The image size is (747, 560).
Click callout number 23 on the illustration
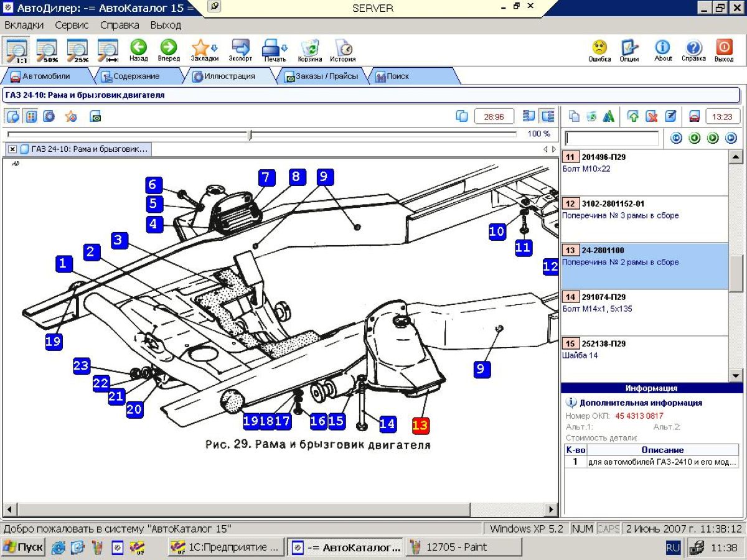(81, 366)
